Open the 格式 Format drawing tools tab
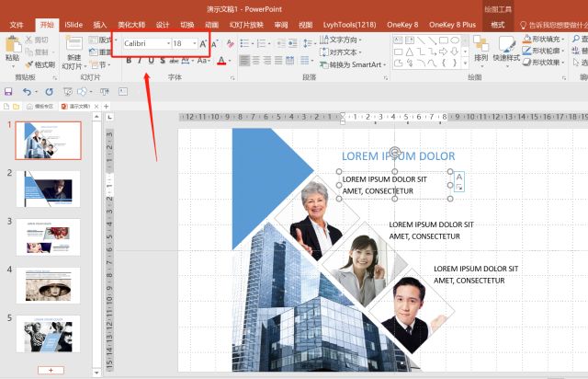This screenshot has height=379, width=588. [498, 25]
